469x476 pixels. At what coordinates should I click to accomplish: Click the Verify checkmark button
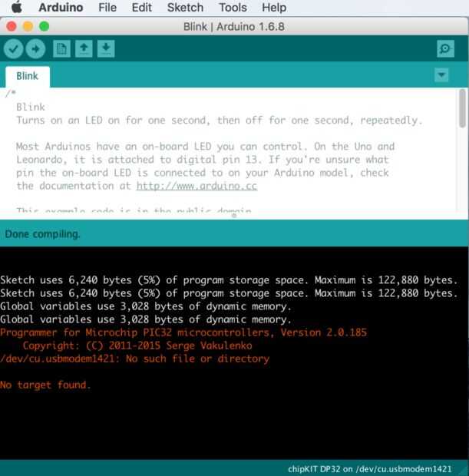pos(13,48)
